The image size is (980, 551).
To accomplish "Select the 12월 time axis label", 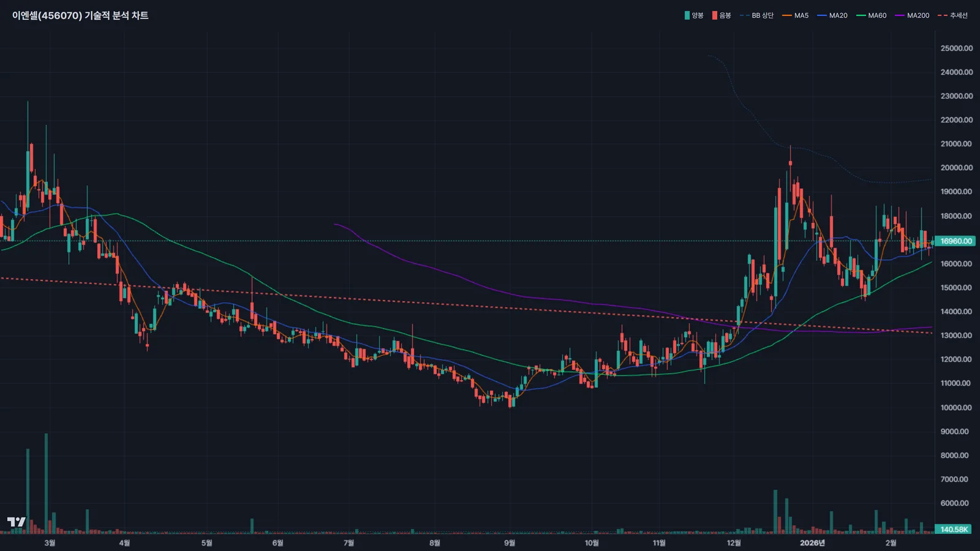I will click(734, 543).
